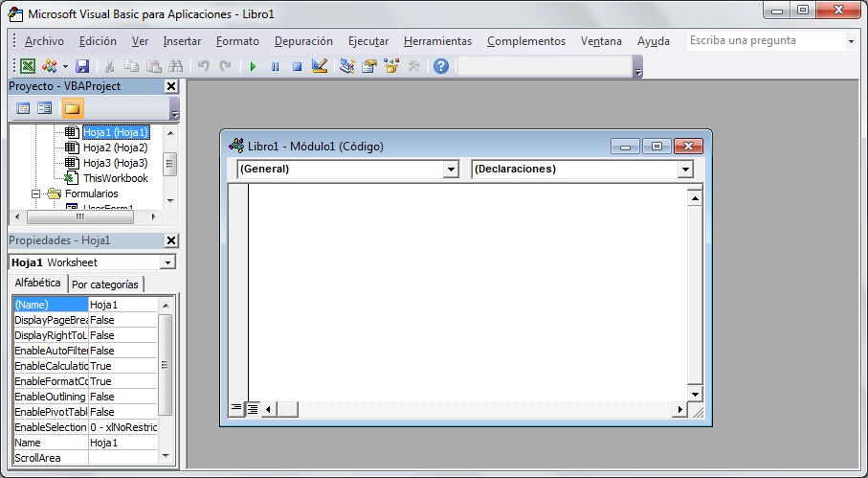Save the workbook with floppy icon
Viewport: 868px width, 478px height.
[82, 66]
